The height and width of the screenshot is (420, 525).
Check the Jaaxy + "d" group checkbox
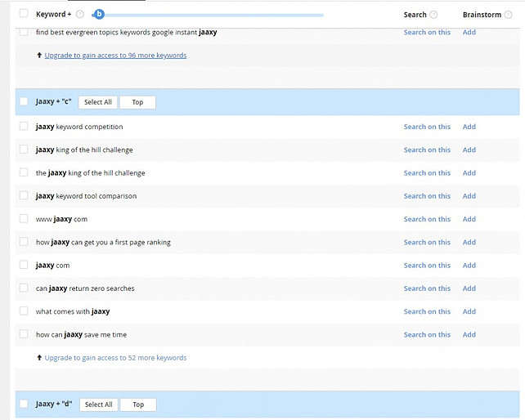coord(24,404)
